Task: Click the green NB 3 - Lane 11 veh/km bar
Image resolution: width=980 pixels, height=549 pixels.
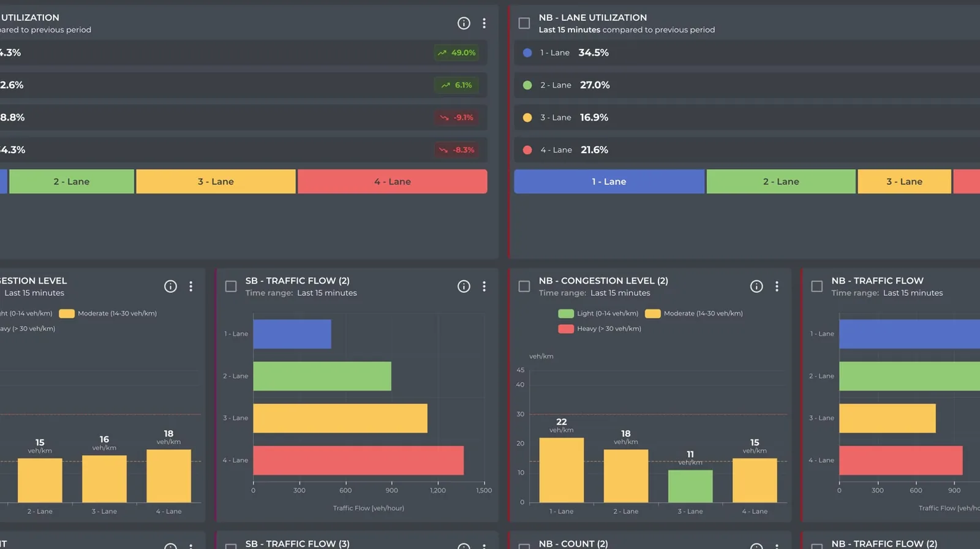Action: (x=690, y=486)
